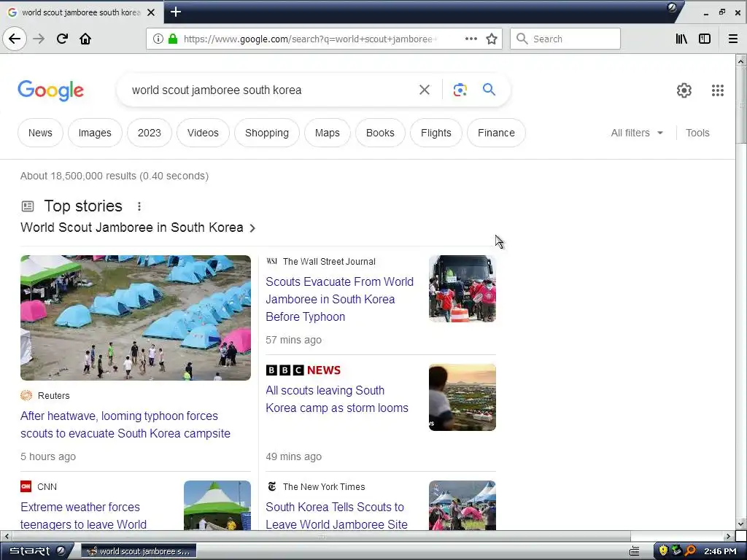Open the Start menu button
747x560 pixels.
(x=37, y=551)
